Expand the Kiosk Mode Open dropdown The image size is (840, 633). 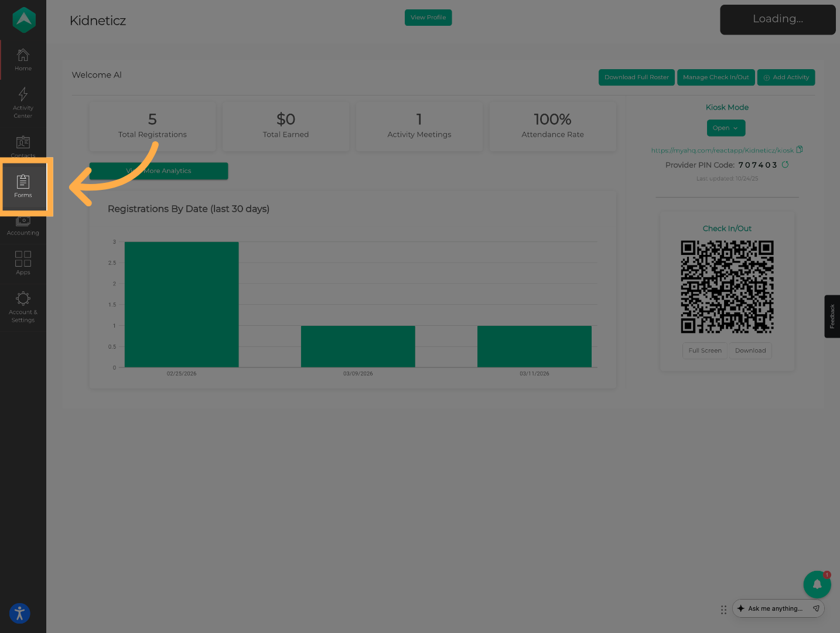point(726,128)
